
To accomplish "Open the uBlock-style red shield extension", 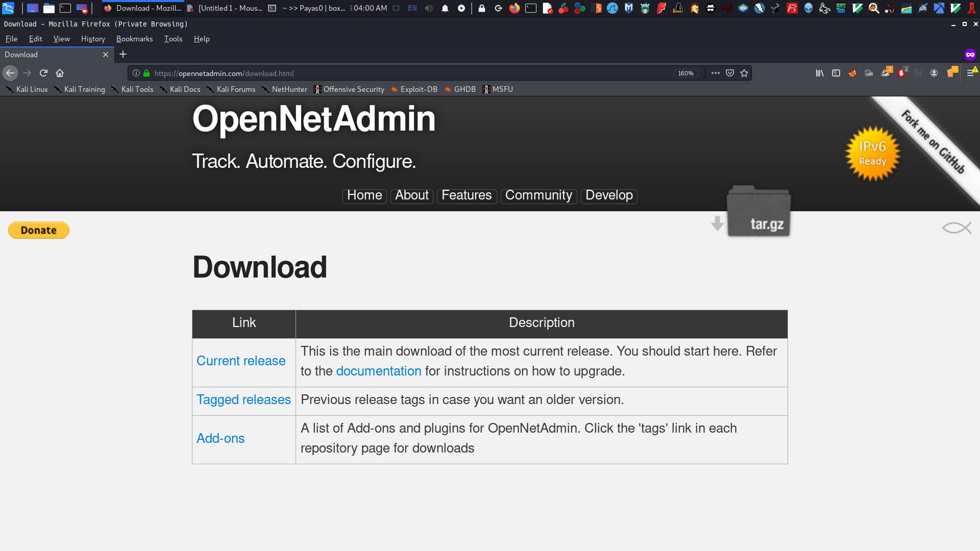I will [x=902, y=72].
